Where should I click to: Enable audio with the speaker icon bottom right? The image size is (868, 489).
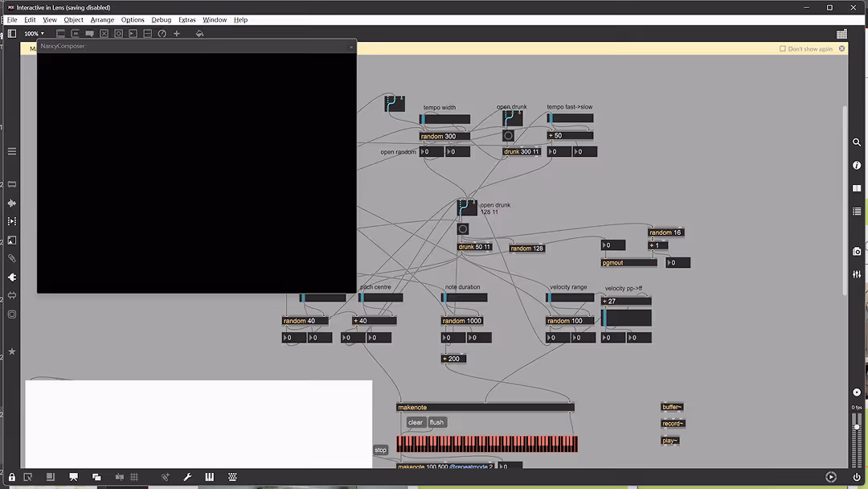[x=831, y=476]
